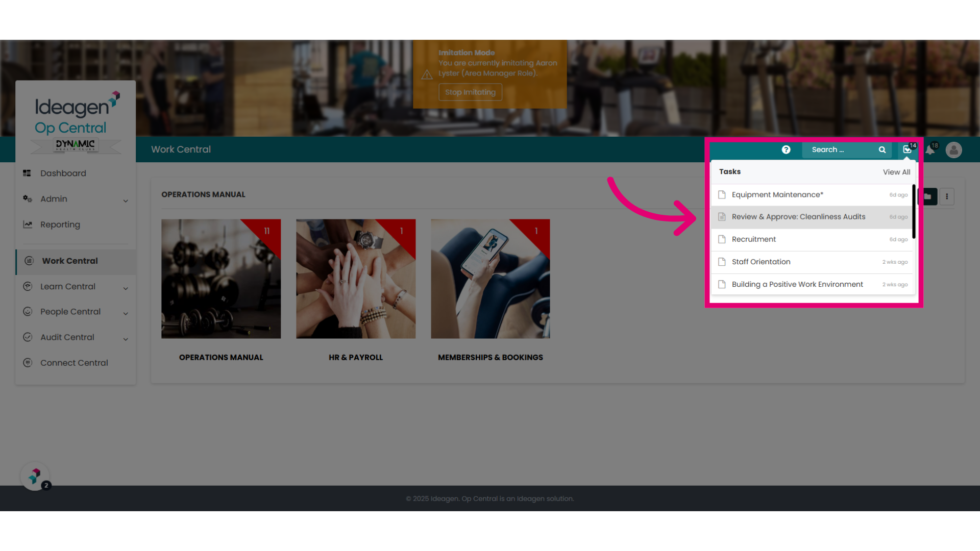The image size is (980, 551).
Task: Open Review & Approve: Cleanliness Audits task
Action: 813,217
